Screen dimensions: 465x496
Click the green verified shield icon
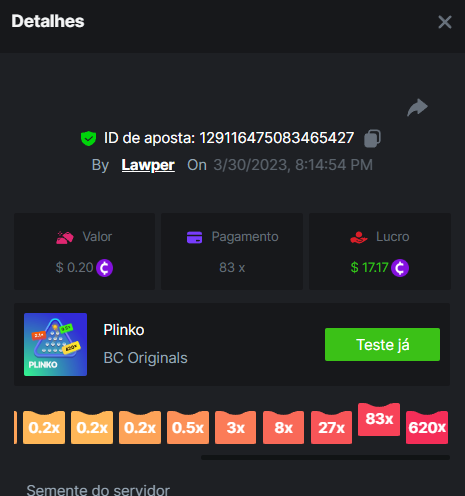click(88, 138)
